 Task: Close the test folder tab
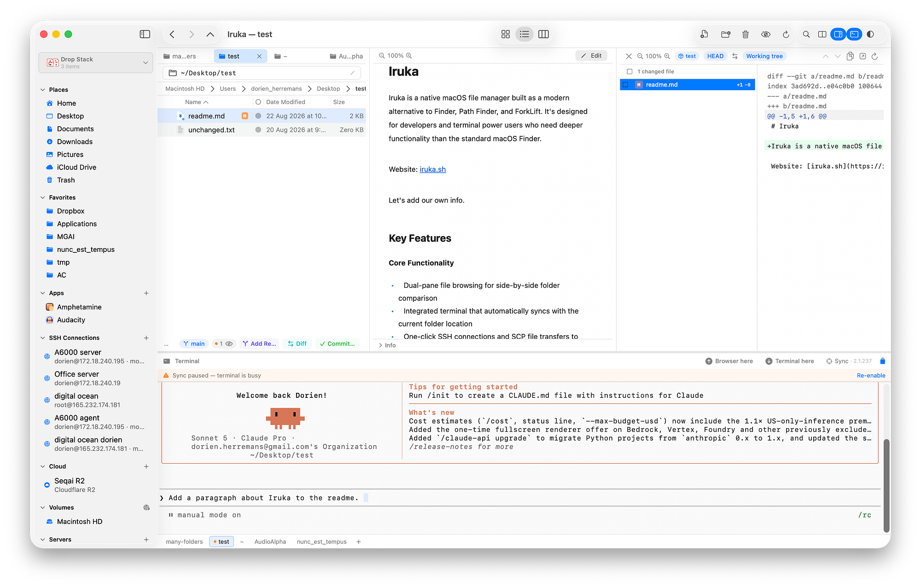[x=259, y=56]
